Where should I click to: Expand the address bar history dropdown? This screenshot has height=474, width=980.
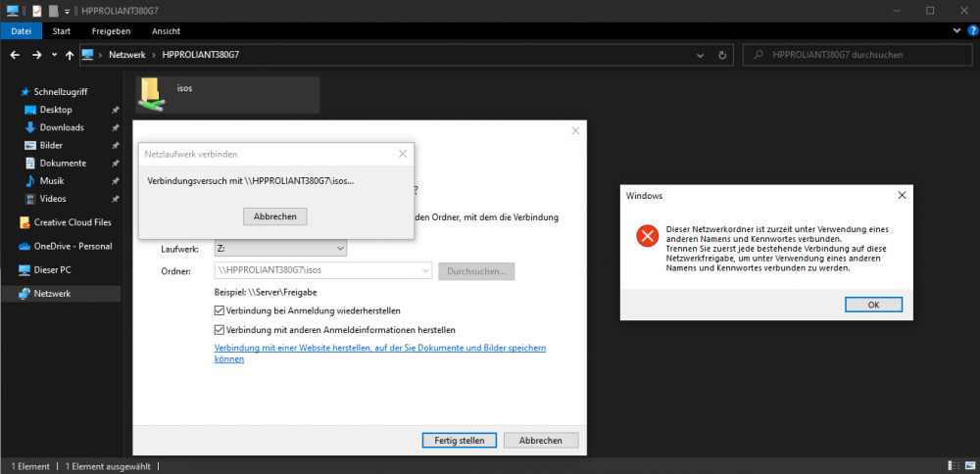701,55
